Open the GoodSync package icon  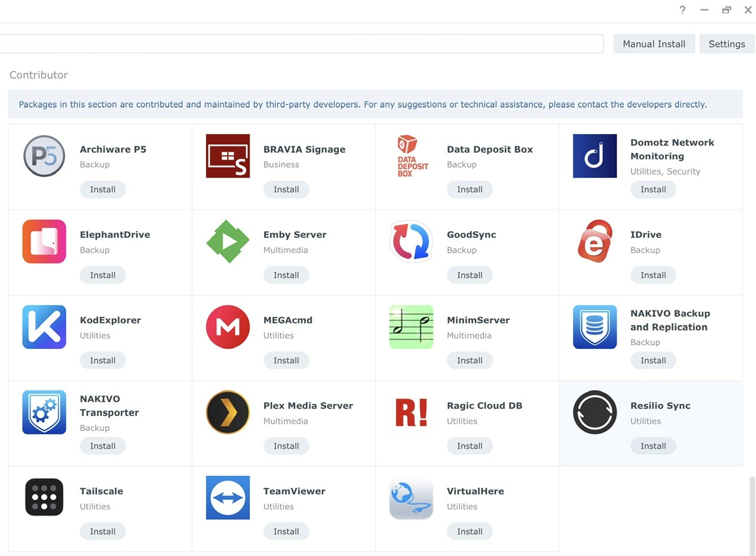pos(412,241)
